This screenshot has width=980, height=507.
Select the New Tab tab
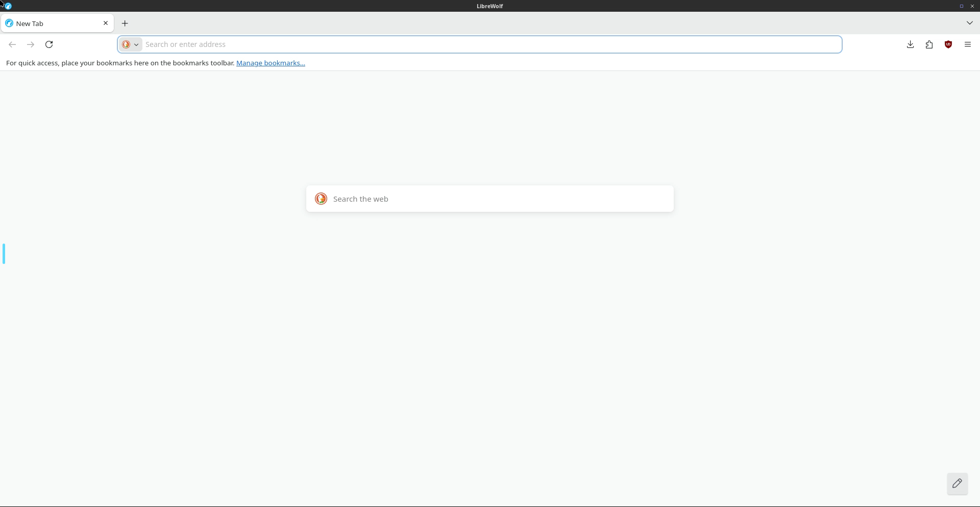coord(51,23)
